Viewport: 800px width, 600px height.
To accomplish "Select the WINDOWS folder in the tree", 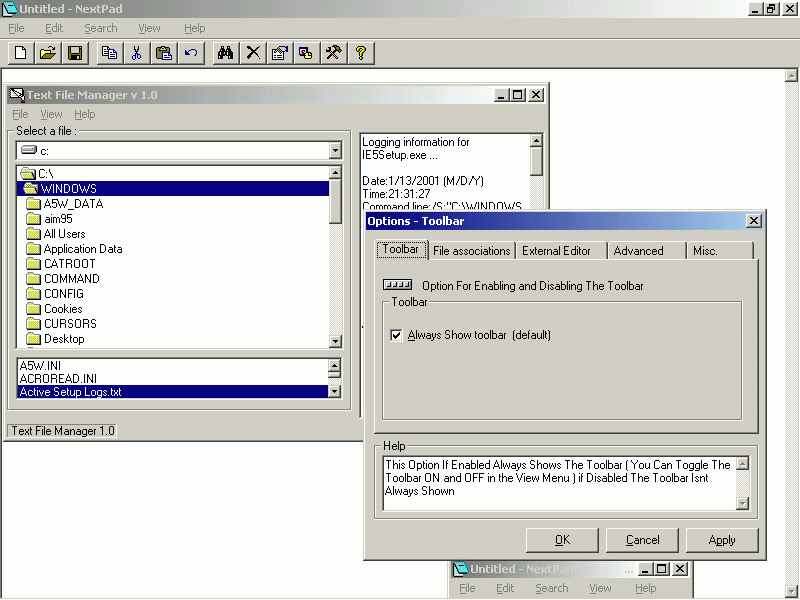I will [x=68, y=189].
